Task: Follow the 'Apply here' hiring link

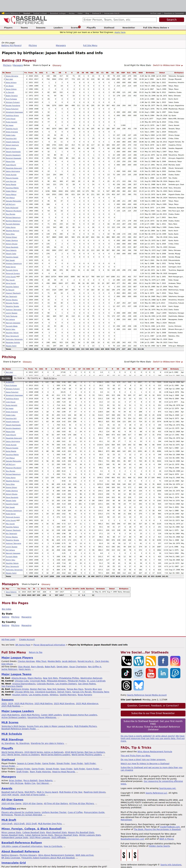Action: pos(120,32)
